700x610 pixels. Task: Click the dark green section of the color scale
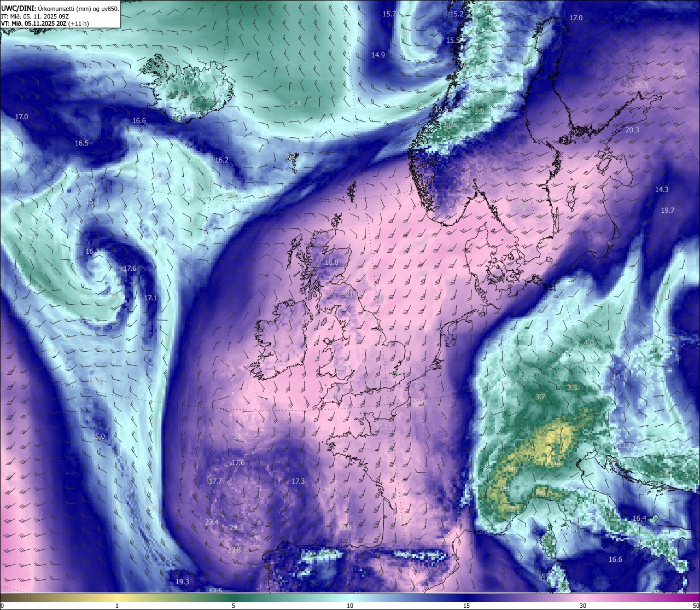pos(234,597)
